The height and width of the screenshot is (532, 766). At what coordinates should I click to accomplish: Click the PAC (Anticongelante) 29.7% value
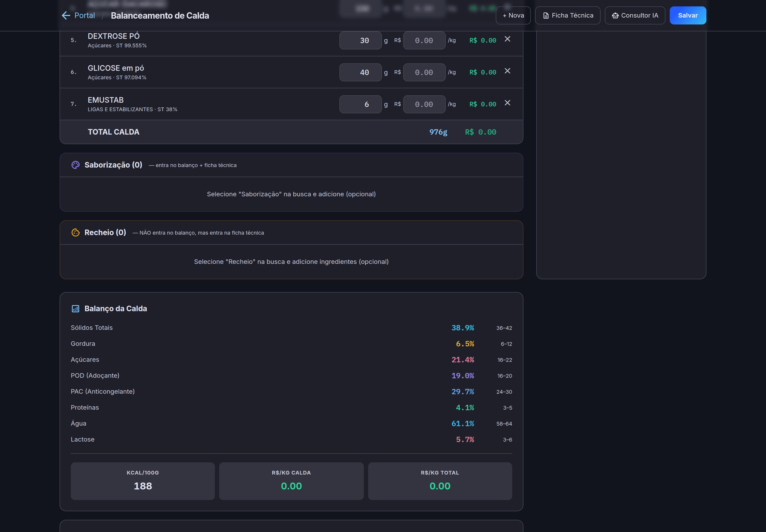tap(463, 392)
